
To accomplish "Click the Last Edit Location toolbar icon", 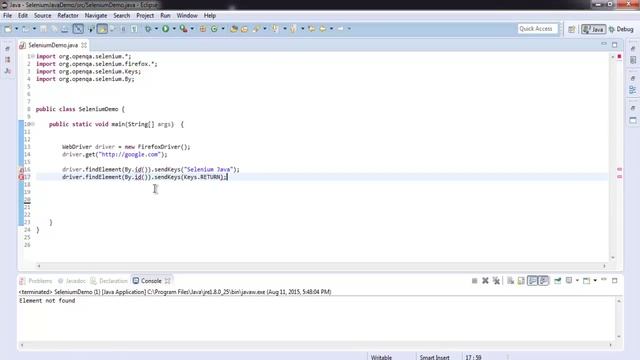I will 311,29.
